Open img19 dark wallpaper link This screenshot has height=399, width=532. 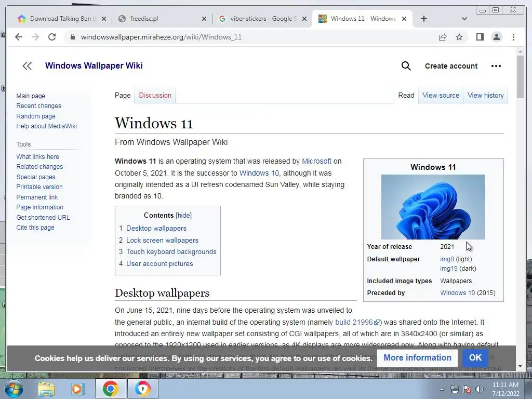[448, 269]
